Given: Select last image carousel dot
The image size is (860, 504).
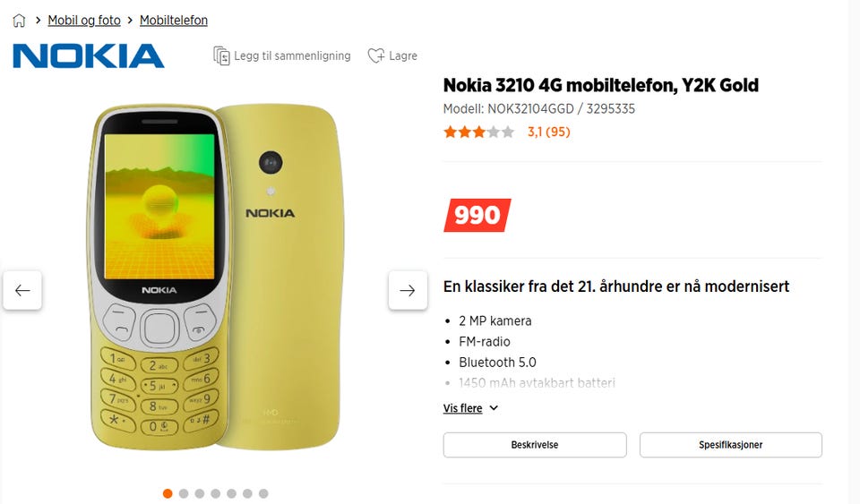Looking at the screenshot, I should click(263, 493).
